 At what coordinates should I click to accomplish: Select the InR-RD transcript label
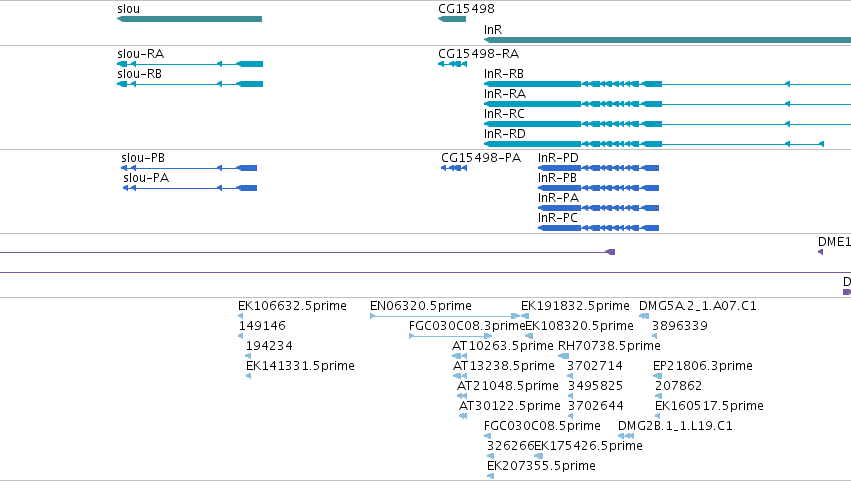[505, 134]
